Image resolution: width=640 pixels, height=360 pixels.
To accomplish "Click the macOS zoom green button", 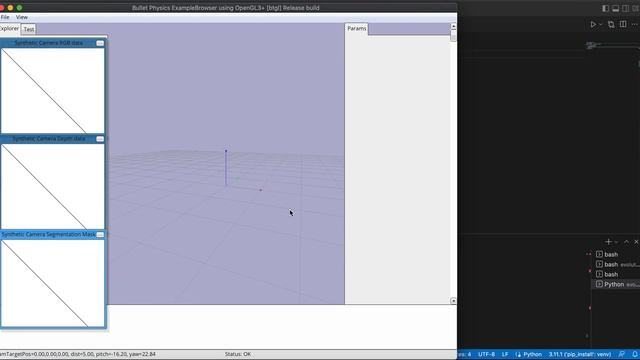I will point(19,8).
